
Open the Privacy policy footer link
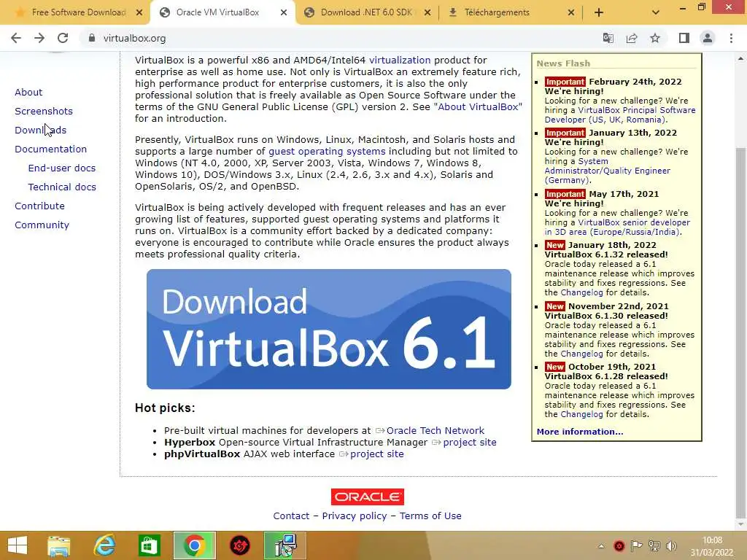(x=355, y=516)
